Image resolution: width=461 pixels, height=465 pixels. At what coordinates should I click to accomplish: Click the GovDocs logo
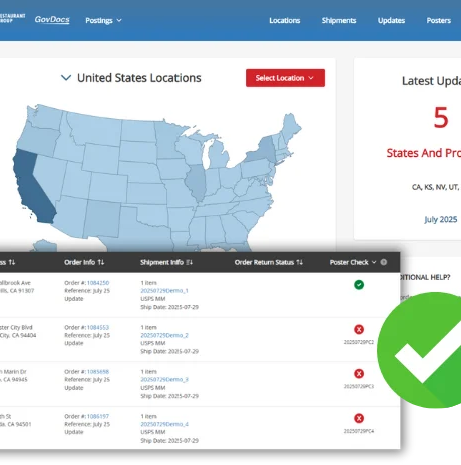point(52,20)
